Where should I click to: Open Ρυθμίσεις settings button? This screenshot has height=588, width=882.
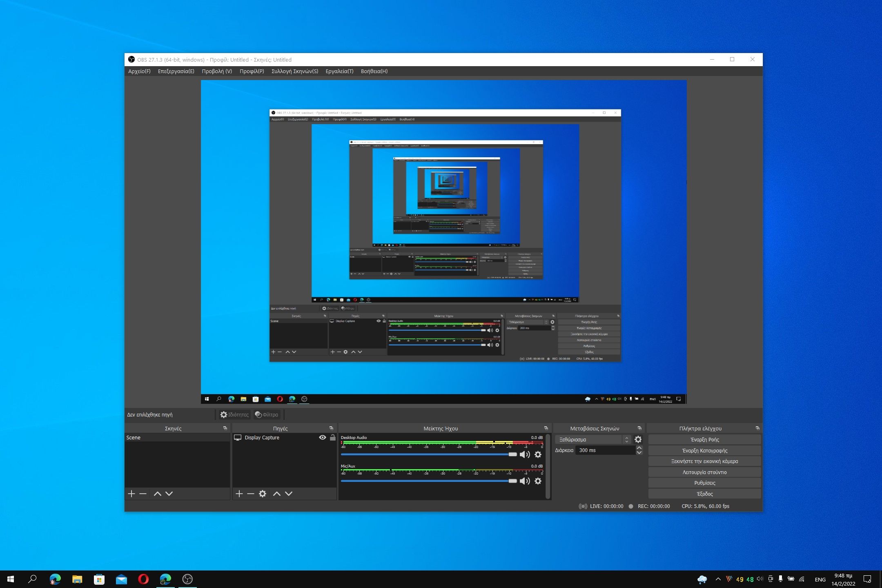point(704,483)
